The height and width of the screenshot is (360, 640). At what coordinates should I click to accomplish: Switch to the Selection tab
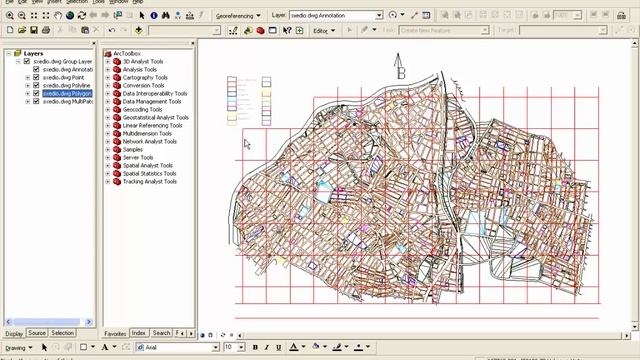(x=62, y=333)
